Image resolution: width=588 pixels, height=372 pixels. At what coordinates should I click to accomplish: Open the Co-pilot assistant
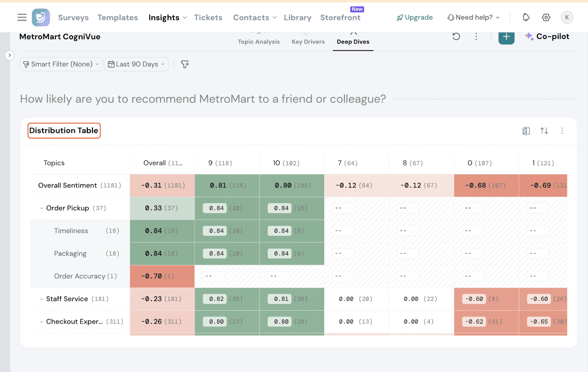547,36
